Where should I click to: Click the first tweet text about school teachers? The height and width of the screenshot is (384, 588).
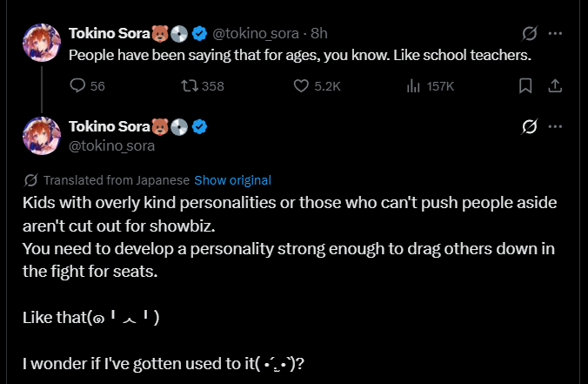pos(299,54)
